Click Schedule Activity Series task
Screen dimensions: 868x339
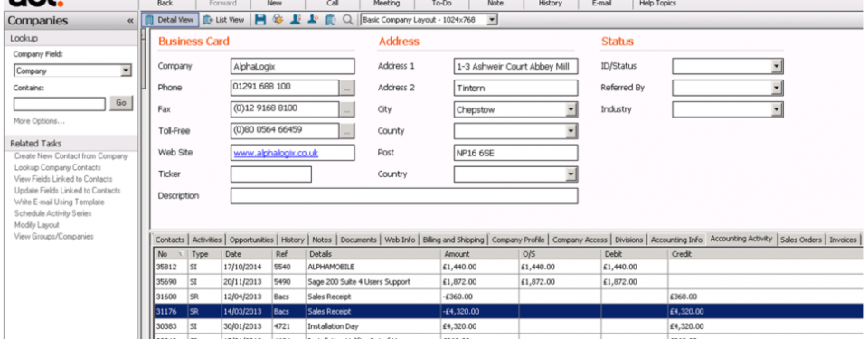(x=53, y=213)
